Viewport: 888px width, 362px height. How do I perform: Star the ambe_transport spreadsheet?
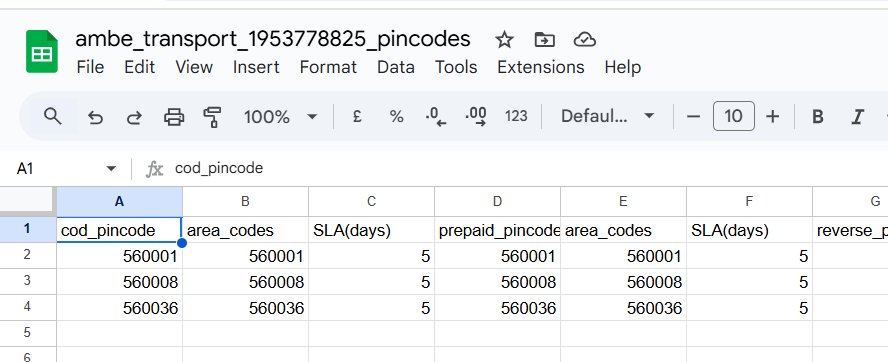click(504, 40)
